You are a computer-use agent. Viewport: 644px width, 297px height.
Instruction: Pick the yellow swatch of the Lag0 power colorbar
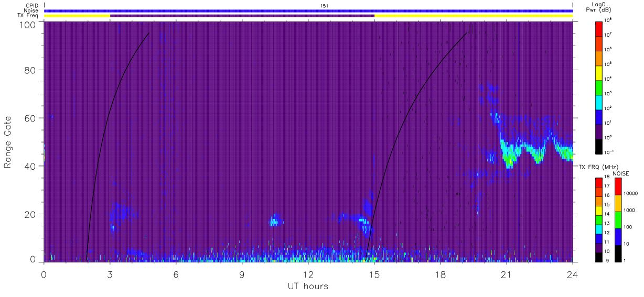[599, 72]
